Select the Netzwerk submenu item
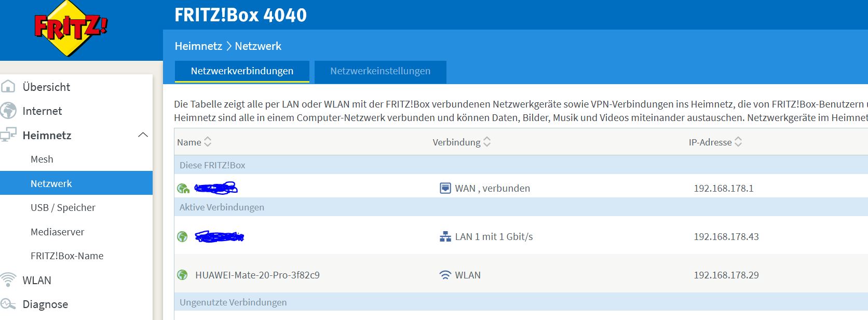 click(76, 183)
